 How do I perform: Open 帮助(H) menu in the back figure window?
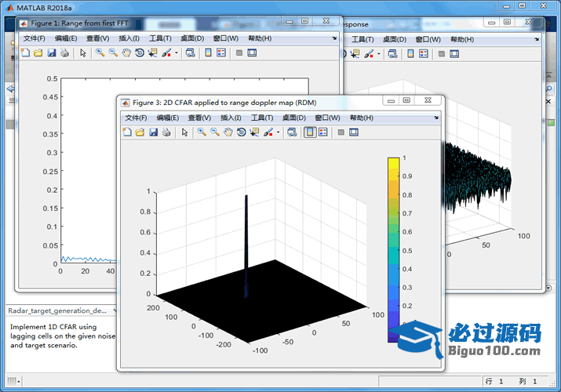462,39
